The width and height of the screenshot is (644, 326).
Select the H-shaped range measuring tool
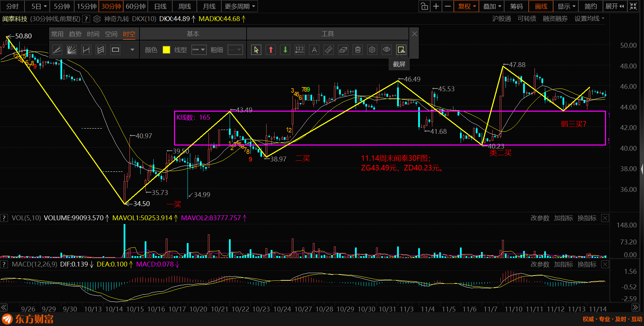86,50
